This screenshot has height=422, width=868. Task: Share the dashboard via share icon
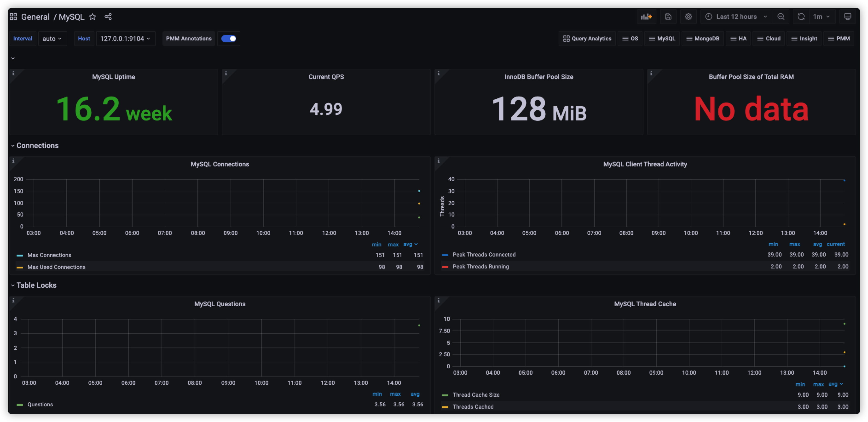tap(108, 17)
